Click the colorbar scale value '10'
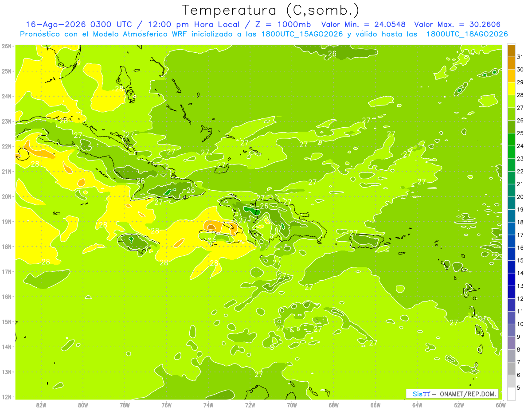This screenshot has width=532, height=411. [520, 324]
